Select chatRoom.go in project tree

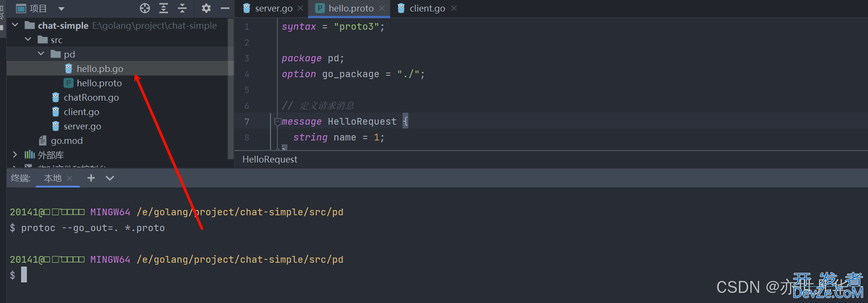91,97
